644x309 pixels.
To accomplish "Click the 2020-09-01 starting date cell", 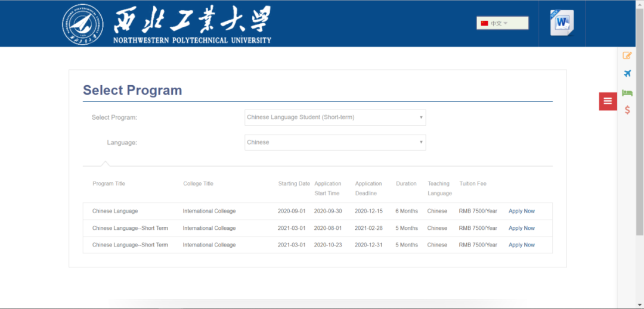I will click(292, 211).
